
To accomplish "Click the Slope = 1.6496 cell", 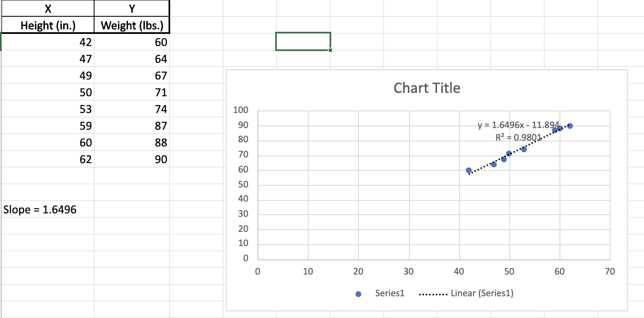I will tap(48, 209).
